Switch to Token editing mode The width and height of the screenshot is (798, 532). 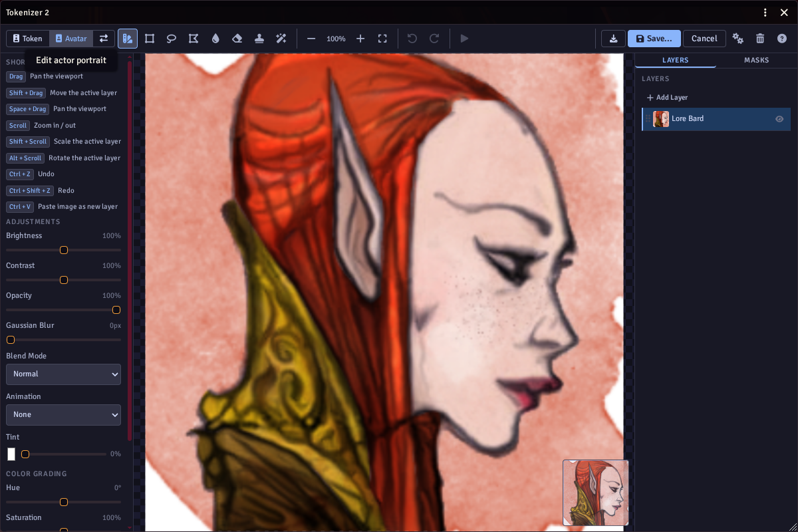(28, 39)
